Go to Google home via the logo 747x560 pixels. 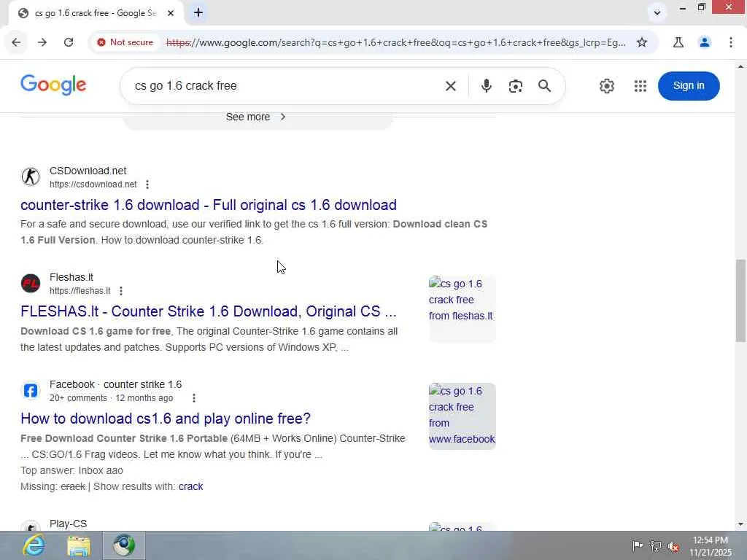click(x=53, y=85)
